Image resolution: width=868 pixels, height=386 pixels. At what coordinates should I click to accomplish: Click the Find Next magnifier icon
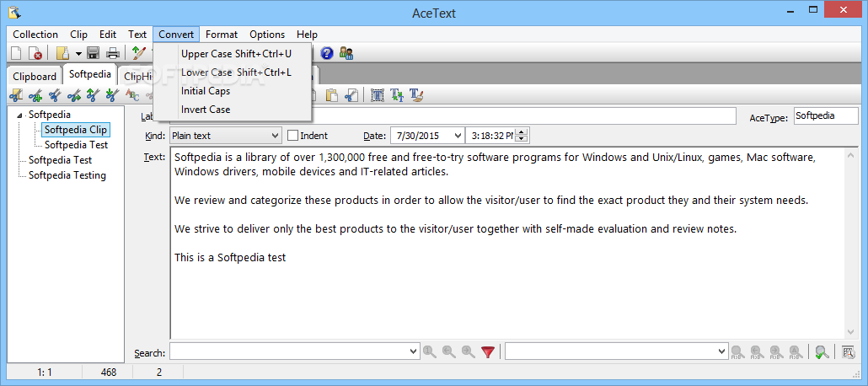click(469, 351)
